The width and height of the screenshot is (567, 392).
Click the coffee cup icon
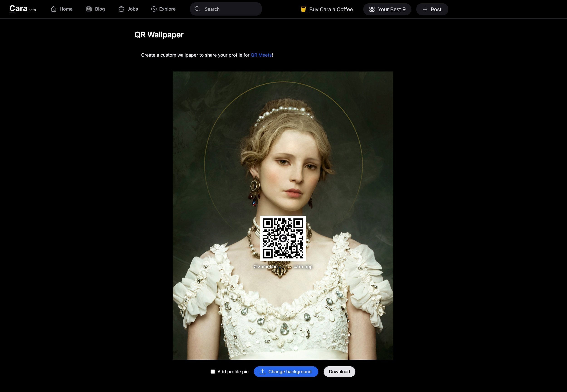[x=303, y=9]
